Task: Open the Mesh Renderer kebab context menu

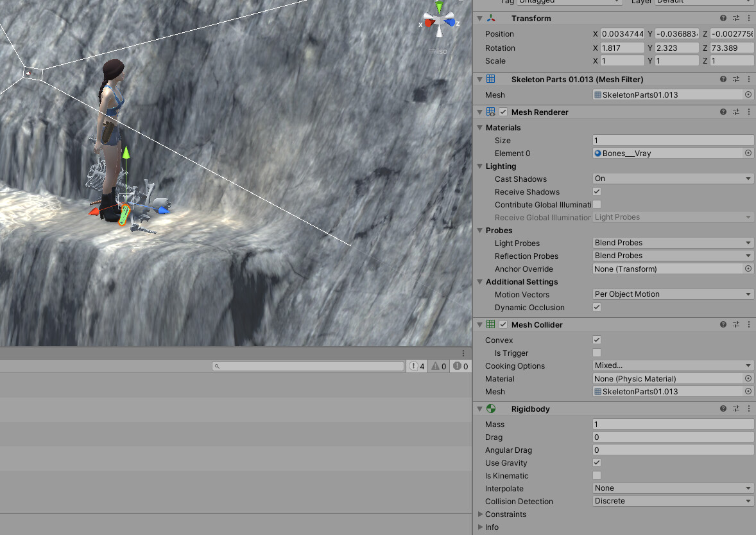Action: pyautogui.click(x=748, y=112)
